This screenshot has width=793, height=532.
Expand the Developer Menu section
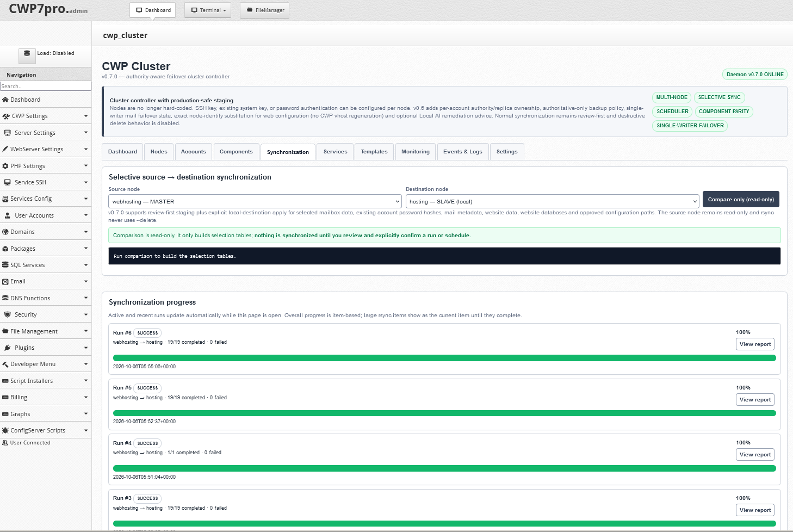[x=46, y=364]
